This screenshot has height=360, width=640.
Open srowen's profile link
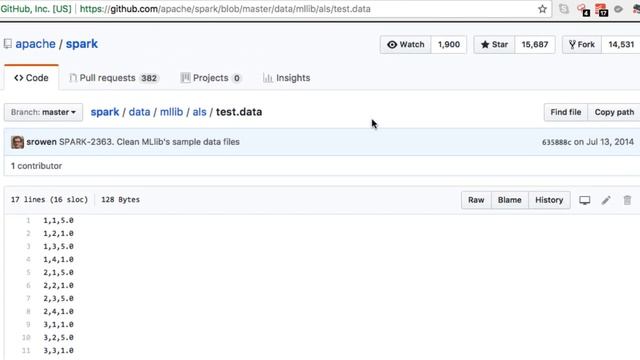click(x=41, y=142)
